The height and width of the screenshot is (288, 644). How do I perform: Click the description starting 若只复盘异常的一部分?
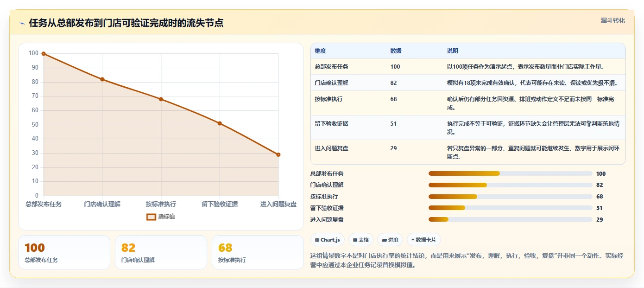533,153
